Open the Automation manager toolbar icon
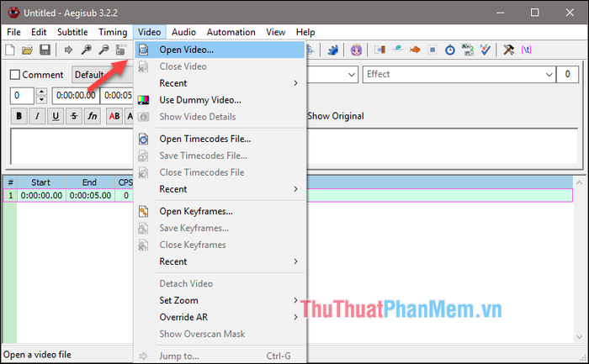 pyautogui.click(x=332, y=50)
